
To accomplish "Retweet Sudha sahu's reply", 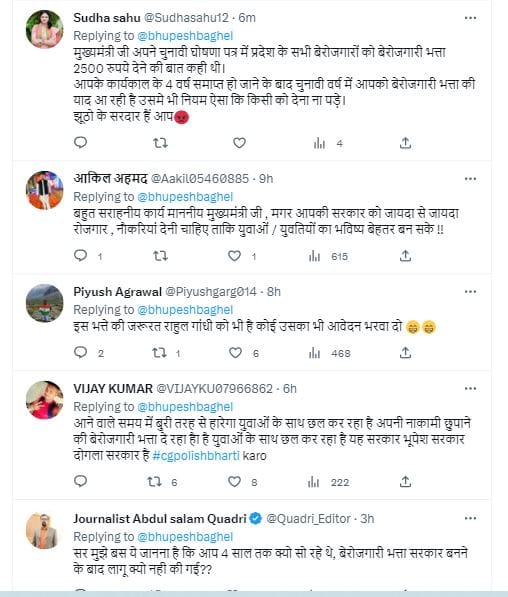I will coord(160,143).
